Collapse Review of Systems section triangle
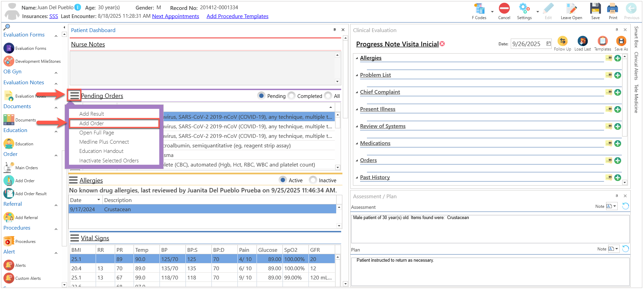This screenshot has width=644, height=289. 357,127
